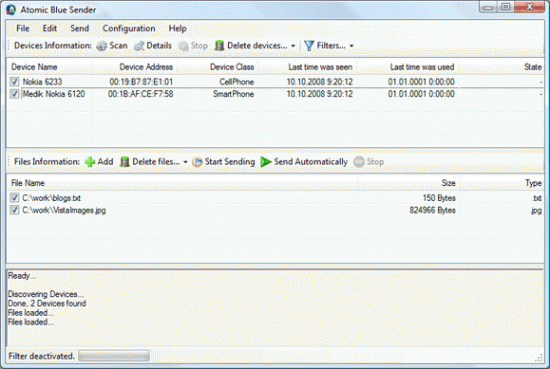550x369 pixels.
Task: Click the Delete files trash icon
Action: 125,162
